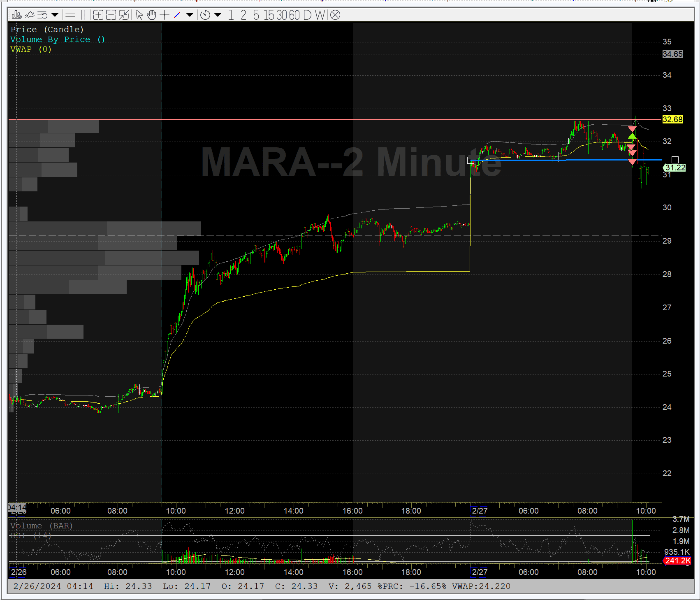
Task: Expand the time-period dropdown arrow
Action: [218, 15]
